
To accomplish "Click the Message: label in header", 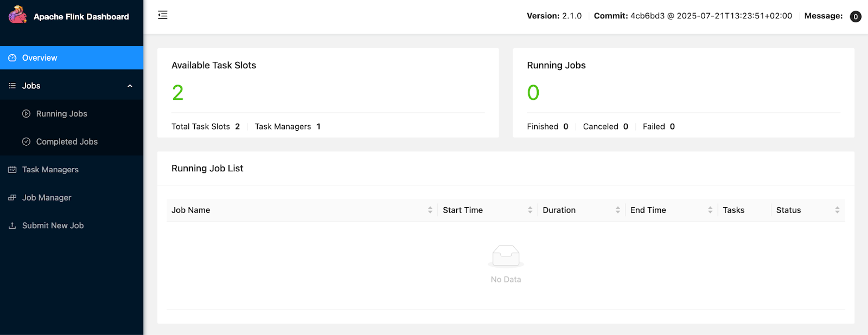I will pyautogui.click(x=824, y=16).
